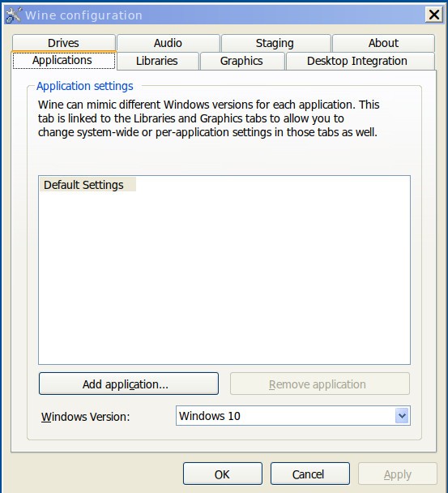This screenshot has width=448, height=493.
Task: View the Desktop Integration tab
Action: 357,61
